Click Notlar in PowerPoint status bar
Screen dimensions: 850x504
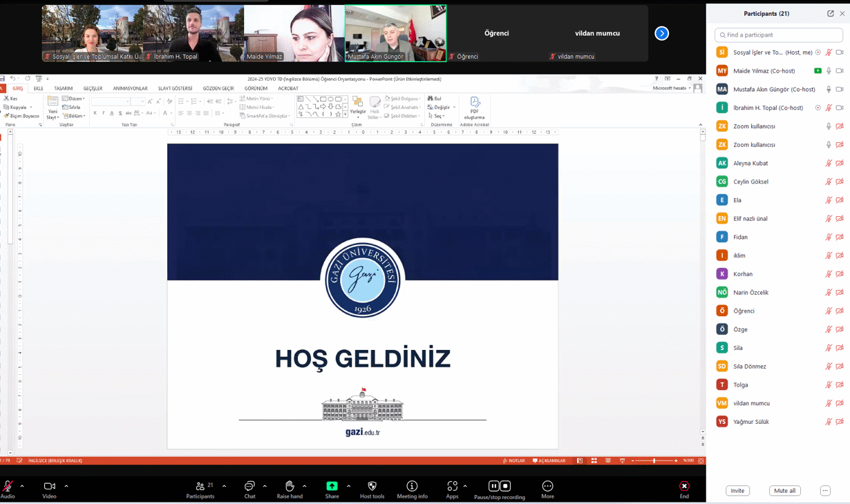pos(513,461)
